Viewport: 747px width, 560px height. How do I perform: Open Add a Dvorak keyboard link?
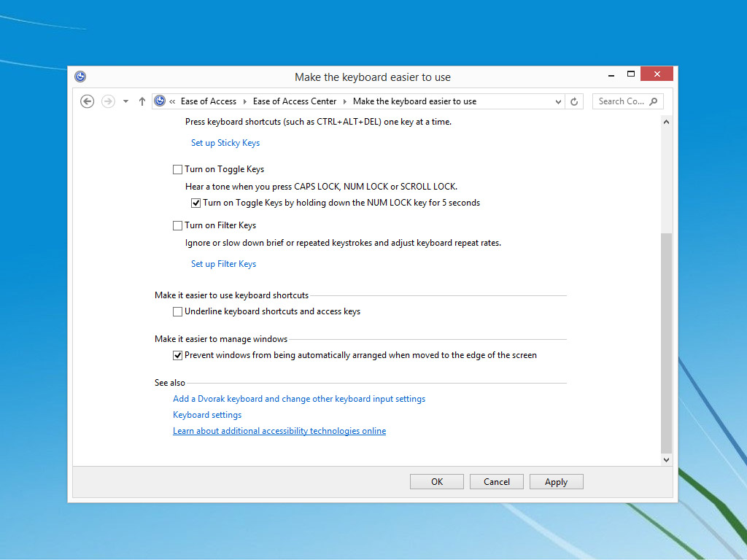click(x=299, y=399)
